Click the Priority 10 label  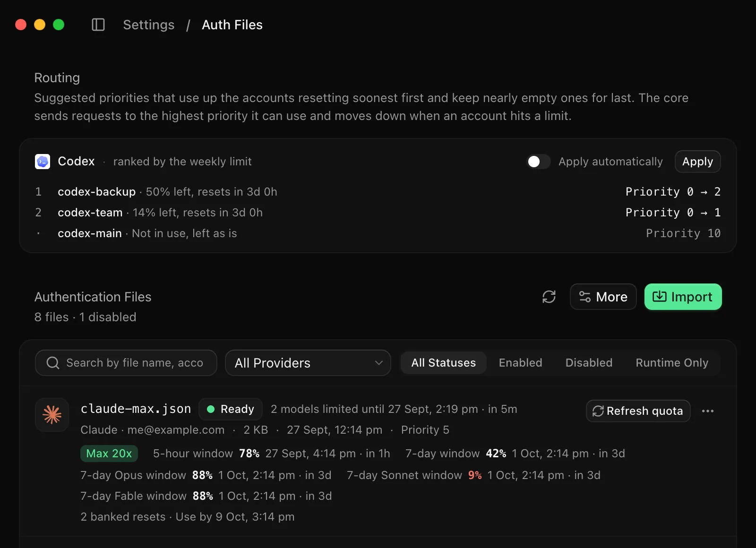[683, 233]
